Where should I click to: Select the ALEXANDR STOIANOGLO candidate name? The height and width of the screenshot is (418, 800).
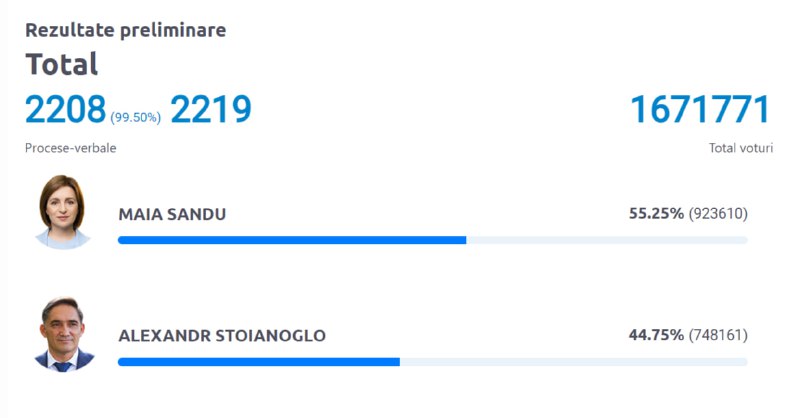[x=222, y=335]
